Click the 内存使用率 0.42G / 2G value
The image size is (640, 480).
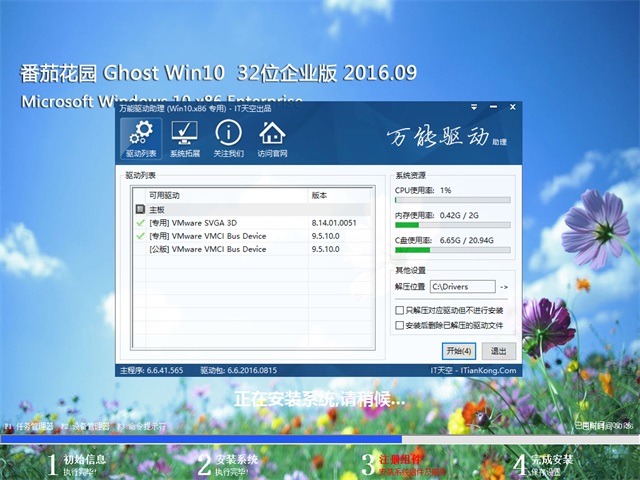[459, 215]
